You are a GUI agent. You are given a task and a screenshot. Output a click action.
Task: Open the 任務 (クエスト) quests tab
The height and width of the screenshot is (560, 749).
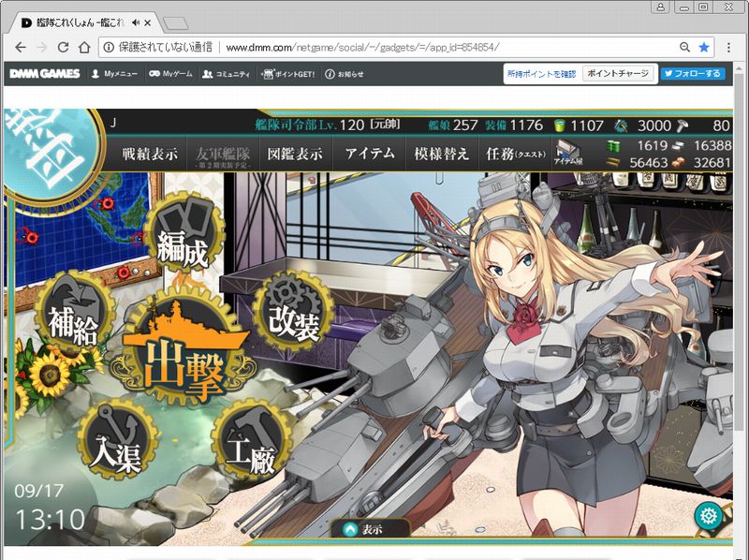coord(515,154)
